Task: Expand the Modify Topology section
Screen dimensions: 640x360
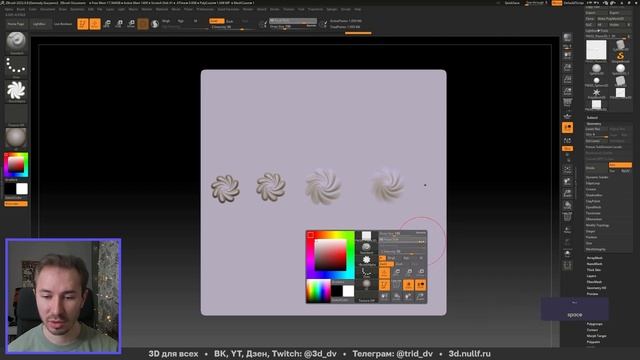Action: point(598,225)
